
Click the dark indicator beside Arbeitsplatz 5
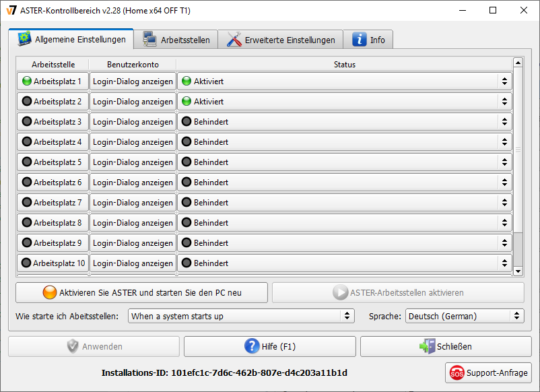tap(26, 162)
